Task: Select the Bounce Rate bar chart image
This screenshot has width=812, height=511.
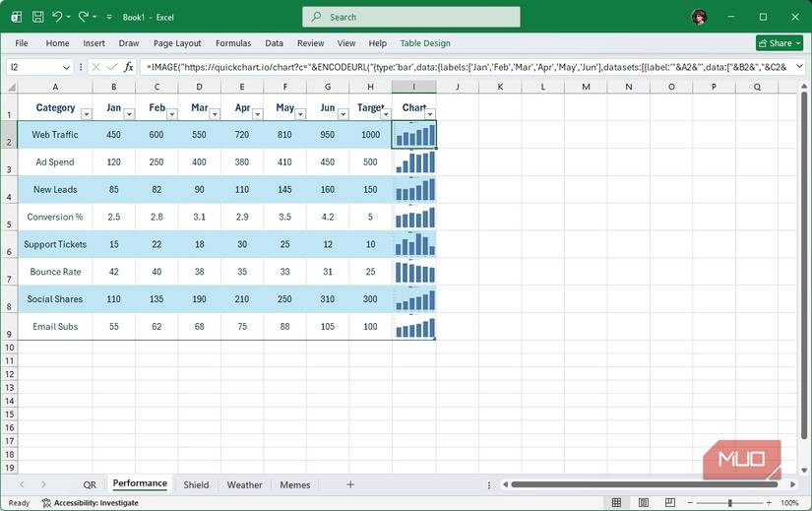Action: (x=414, y=272)
